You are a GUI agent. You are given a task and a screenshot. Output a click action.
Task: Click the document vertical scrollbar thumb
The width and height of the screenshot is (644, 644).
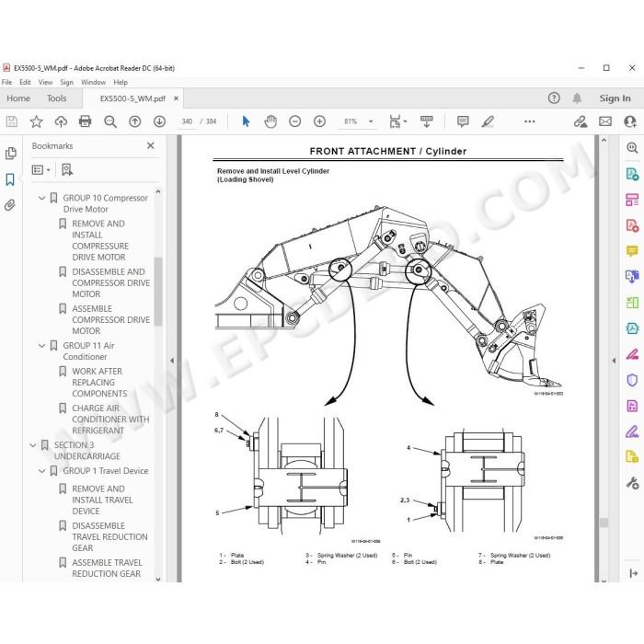click(604, 523)
